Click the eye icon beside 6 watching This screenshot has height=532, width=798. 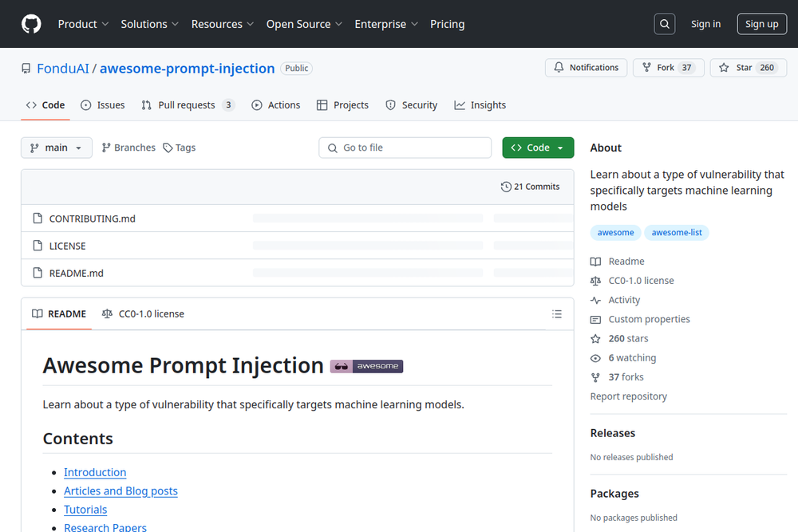pyautogui.click(x=595, y=358)
